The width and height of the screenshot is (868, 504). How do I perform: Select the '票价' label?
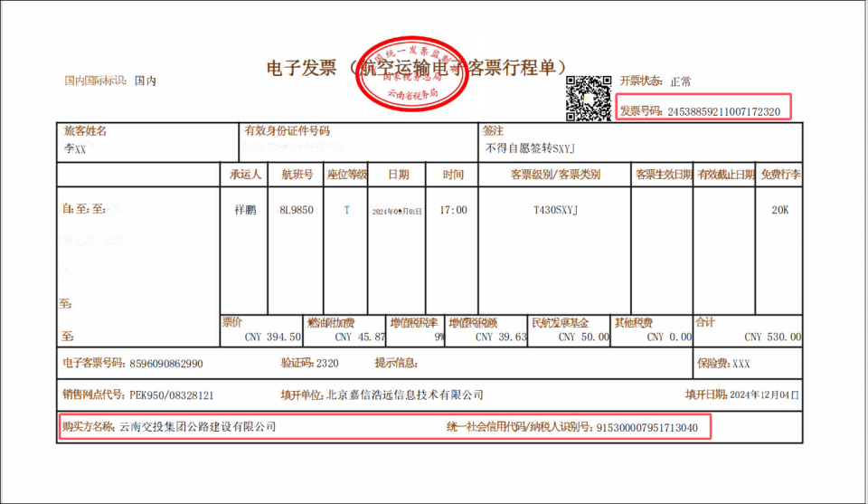pos(232,322)
